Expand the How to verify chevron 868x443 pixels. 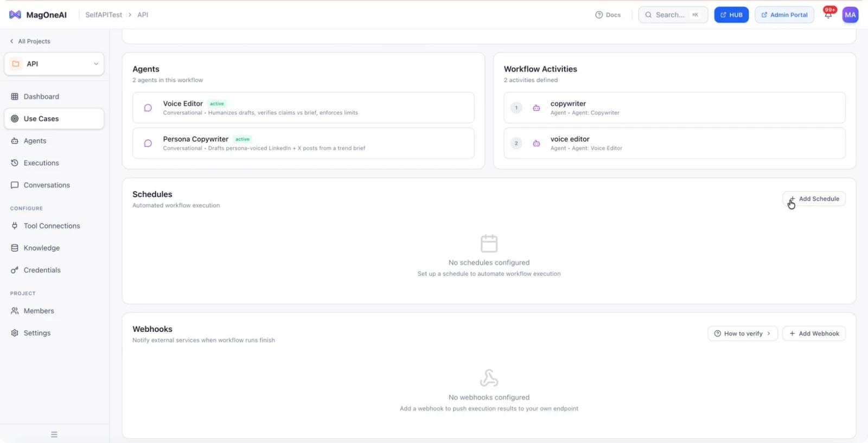[769, 333]
